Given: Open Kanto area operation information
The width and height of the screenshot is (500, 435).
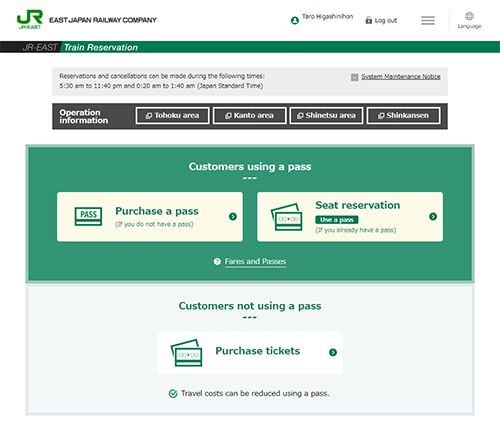Looking at the screenshot, I should click(249, 116).
